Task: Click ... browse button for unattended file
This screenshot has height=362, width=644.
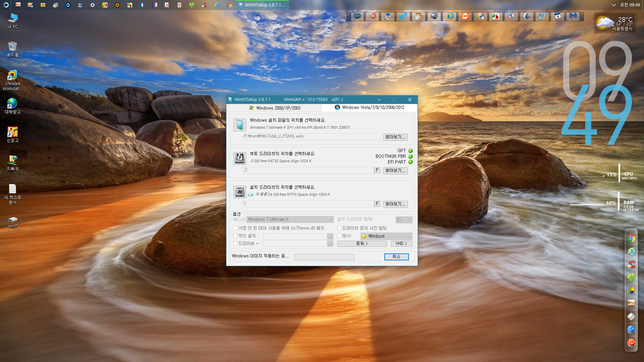Action: (x=330, y=236)
